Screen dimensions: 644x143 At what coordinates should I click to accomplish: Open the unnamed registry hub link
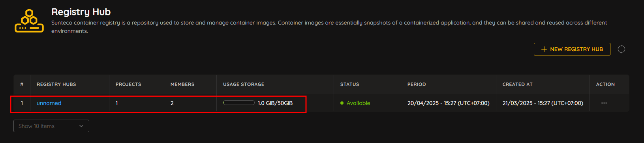(x=49, y=103)
